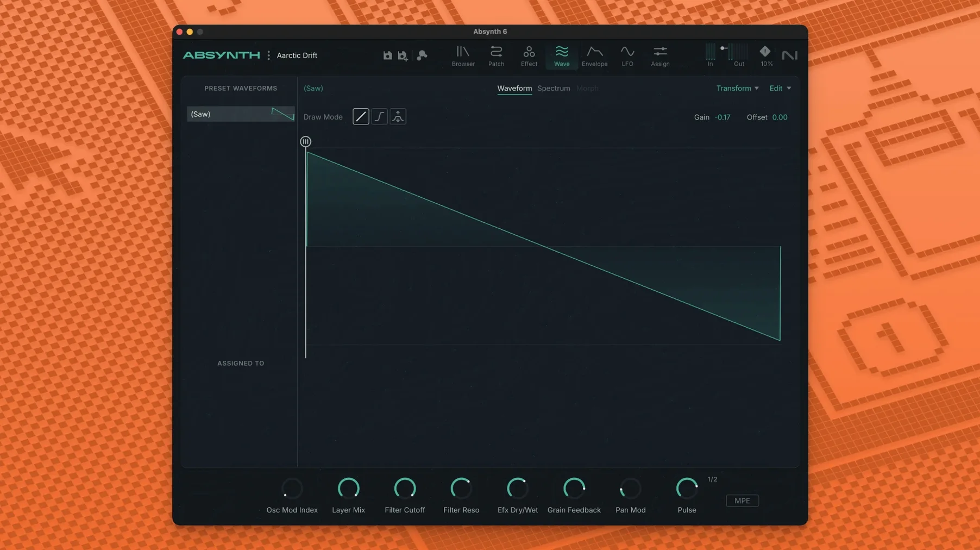This screenshot has height=550, width=980.
Task: Select the curve draw mode
Action: 379,116
